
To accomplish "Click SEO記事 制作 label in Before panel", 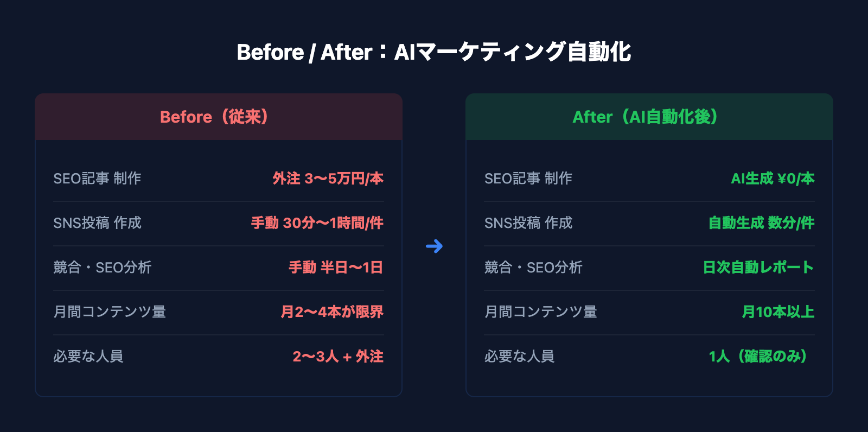I will point(97,179).
